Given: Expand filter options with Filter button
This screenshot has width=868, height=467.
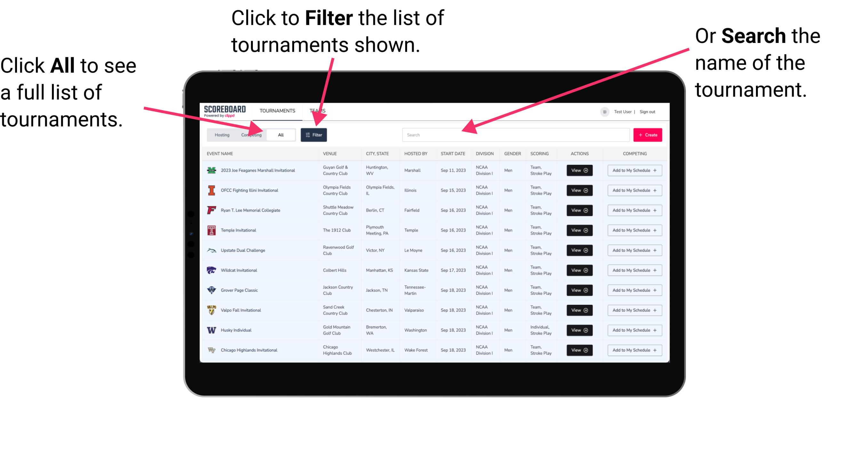Looking at the screenshot, I should coord(315,134).
